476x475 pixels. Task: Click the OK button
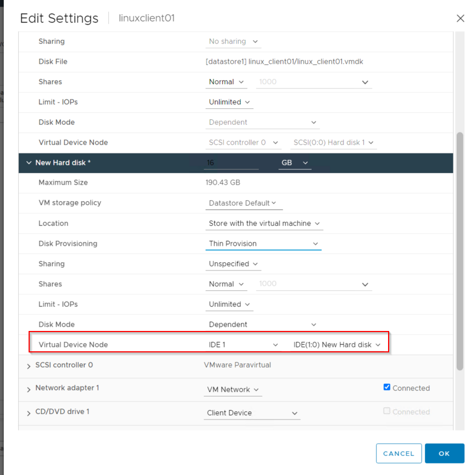tap(444, 454)
